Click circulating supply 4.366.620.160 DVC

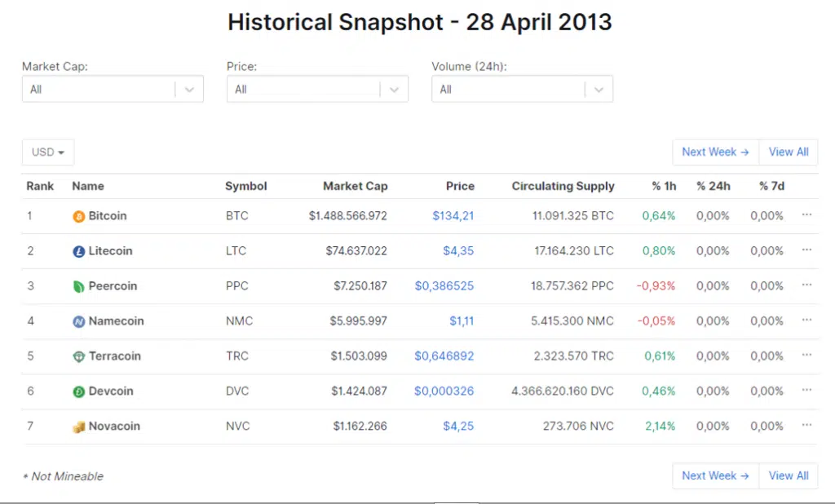[563, 391]
